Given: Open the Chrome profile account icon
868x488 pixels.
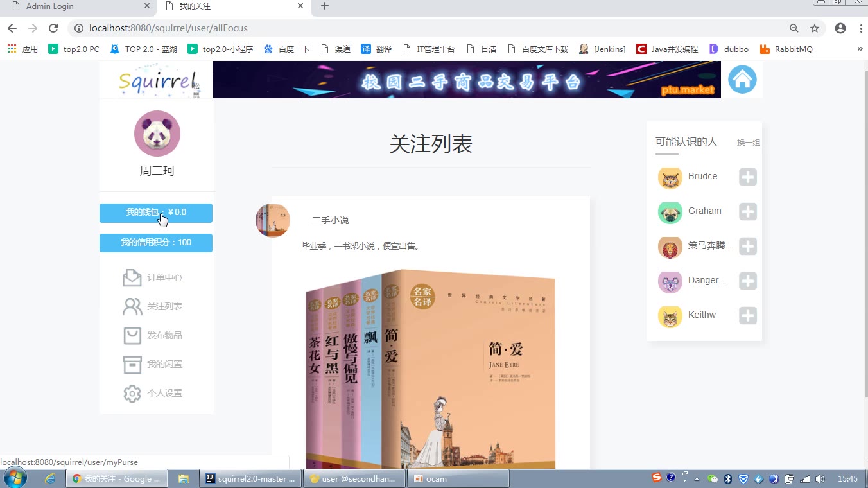Looking at the screenshot, I should click(840, 28).
